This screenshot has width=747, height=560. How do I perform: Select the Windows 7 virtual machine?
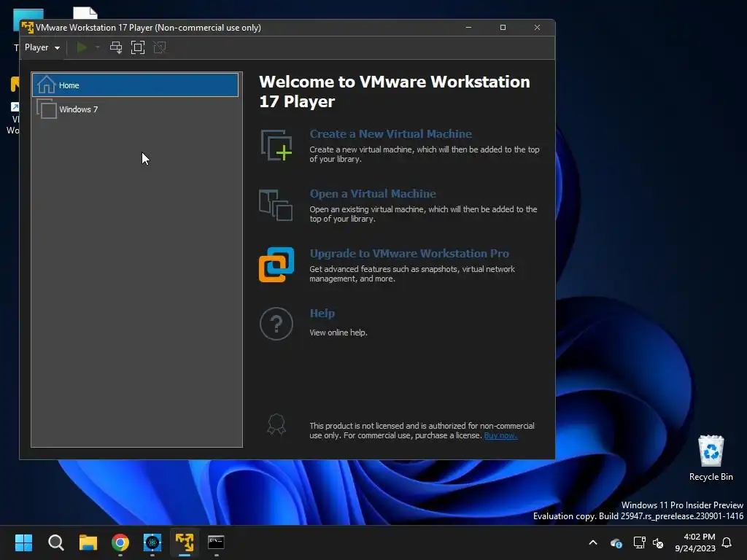pos(135,109)
